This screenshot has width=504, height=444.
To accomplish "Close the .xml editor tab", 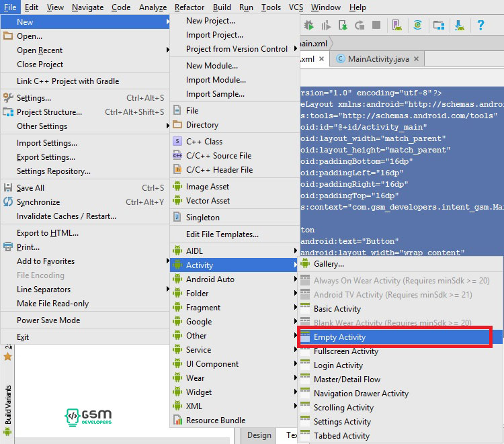I will pyautogui.click(x=321, y=59).
